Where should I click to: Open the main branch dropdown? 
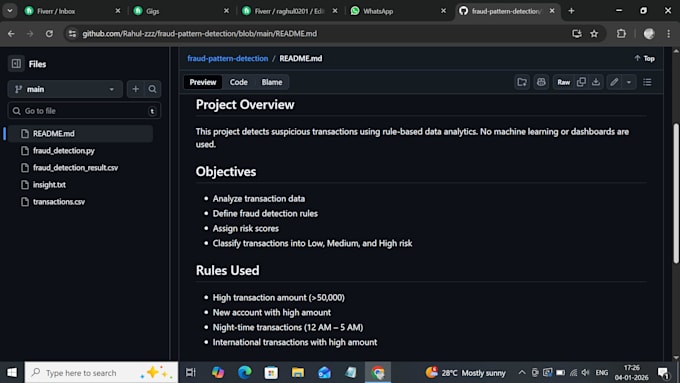(x=65, y=89)
